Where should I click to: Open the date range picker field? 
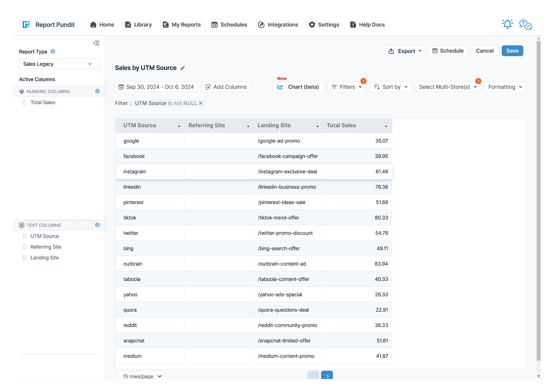coord(156,87)
